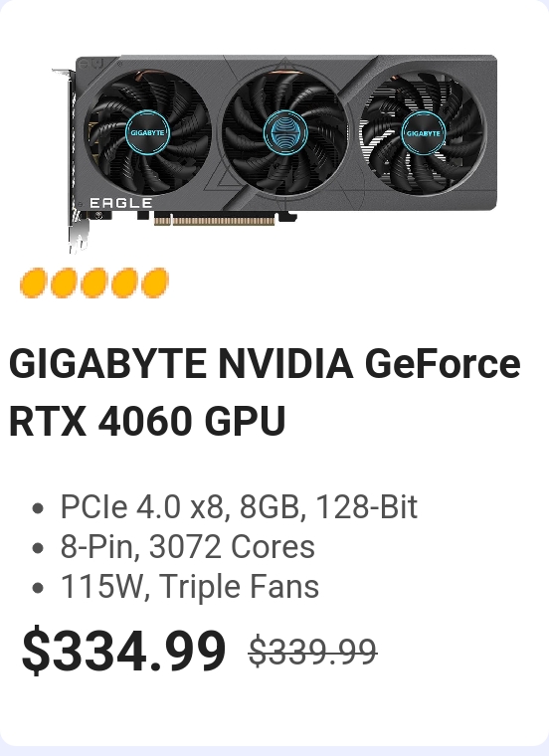Select the second rating star
Image resolution: width=549 pixels, height=756 pixels.
[x=64, y=283]
